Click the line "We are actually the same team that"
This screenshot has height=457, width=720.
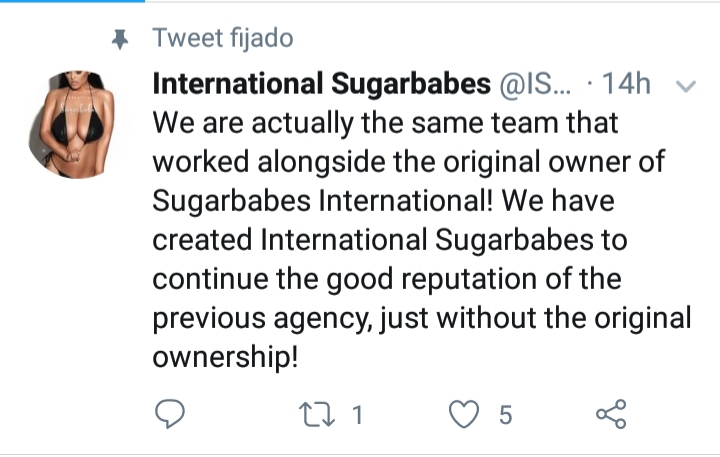click(385, 125)
